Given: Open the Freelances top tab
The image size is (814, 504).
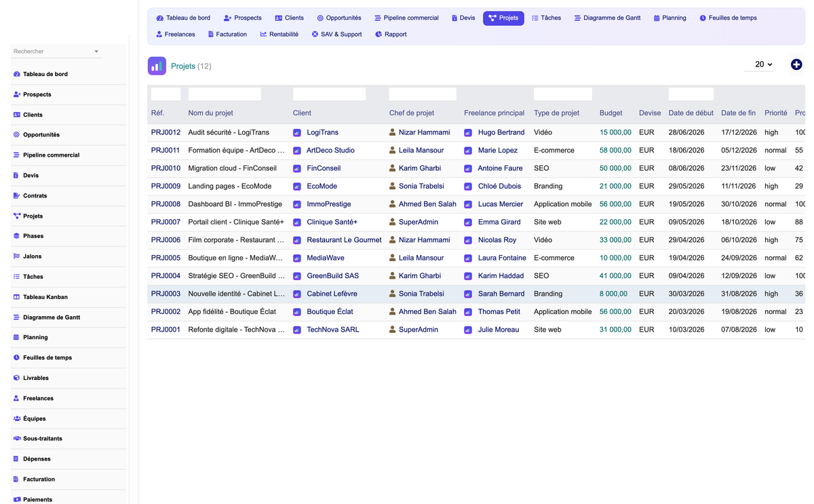Looking at the screenshot, I should (176, 35).
